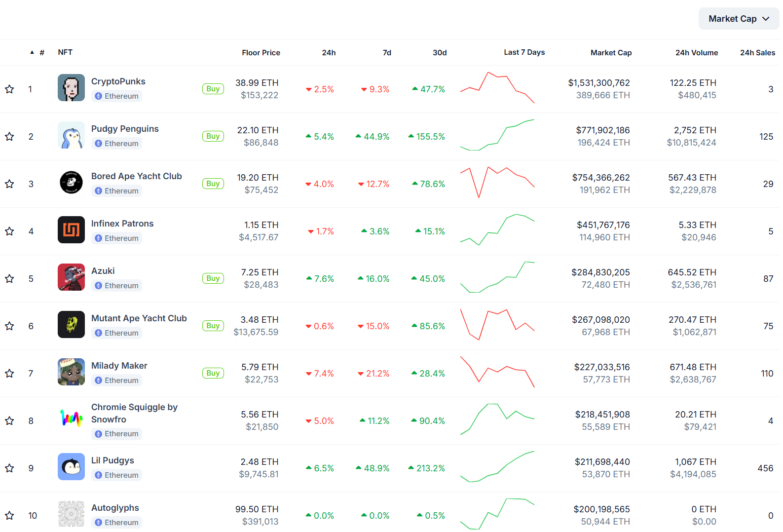783x532 pixels.
Task: Click the Ethereum tag under Azuki
Action: coord(116,286)
